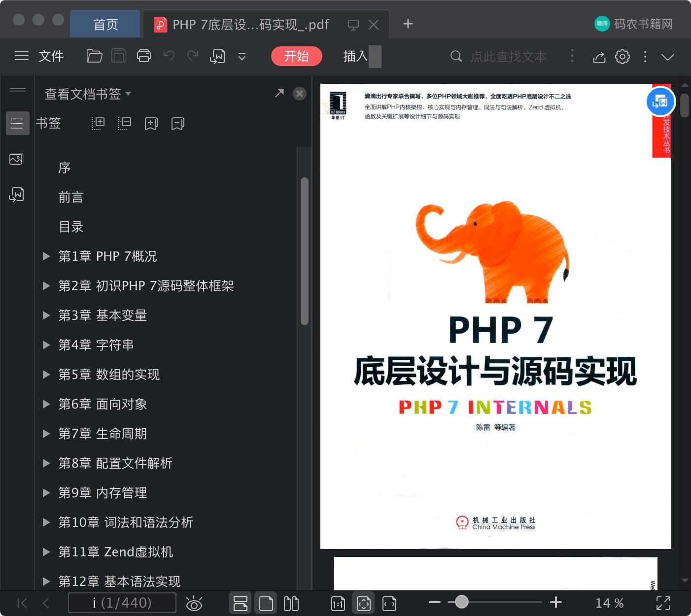This screenshot has width=691, height=616.
Task: Expand 第6章 面向对象
Action: (46, 404)
